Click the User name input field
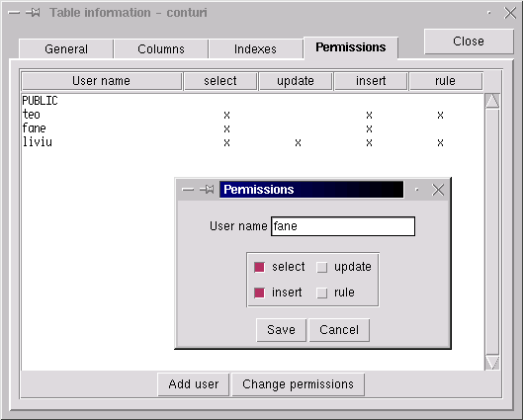Image resolution: width=523 pixels, height=420 pixels. click(343, 226)
